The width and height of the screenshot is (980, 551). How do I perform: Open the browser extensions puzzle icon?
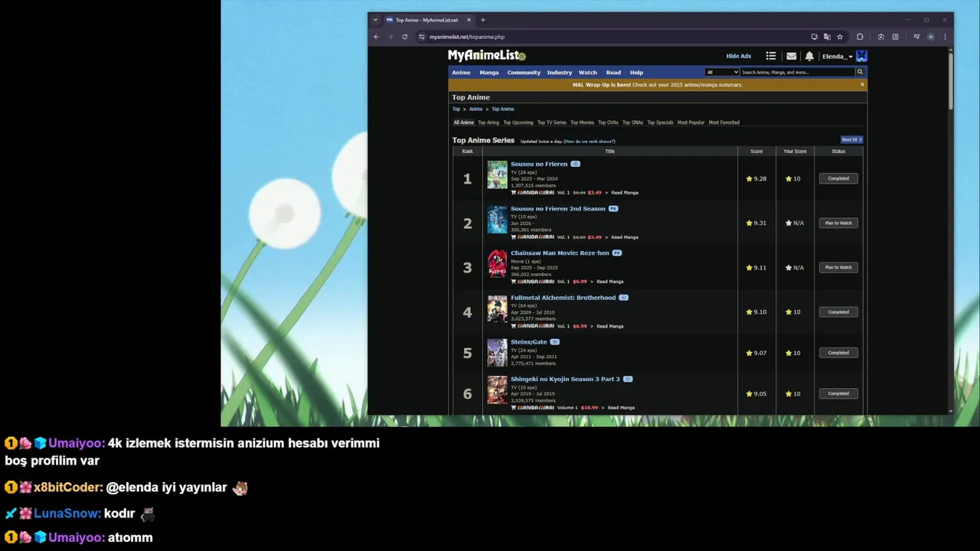coord(860,37)
